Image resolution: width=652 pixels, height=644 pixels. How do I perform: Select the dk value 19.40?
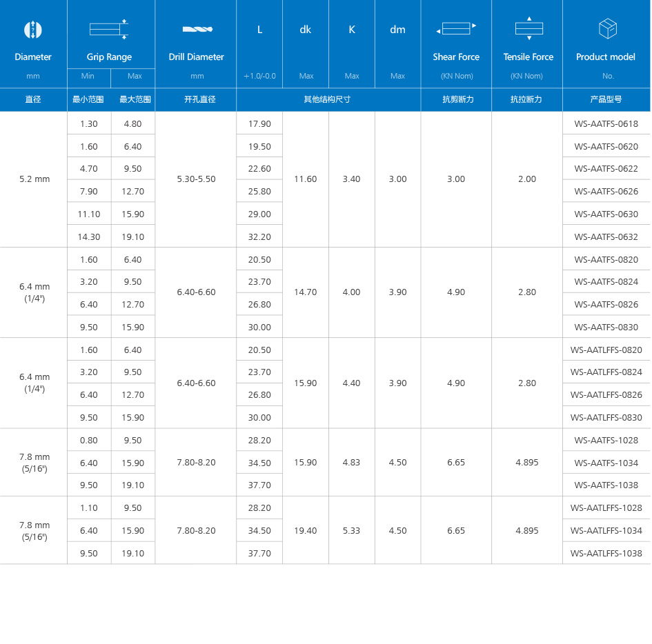tap(306, 531)
